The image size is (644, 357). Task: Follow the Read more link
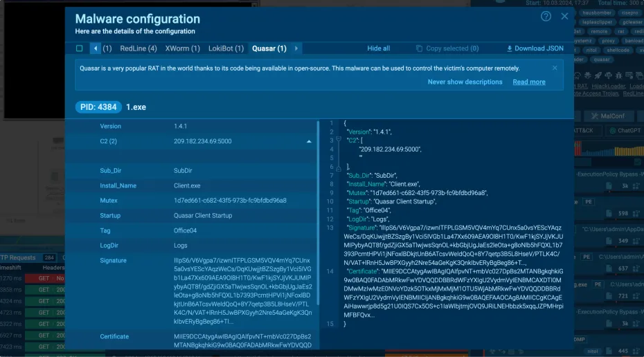coord(529,82)
